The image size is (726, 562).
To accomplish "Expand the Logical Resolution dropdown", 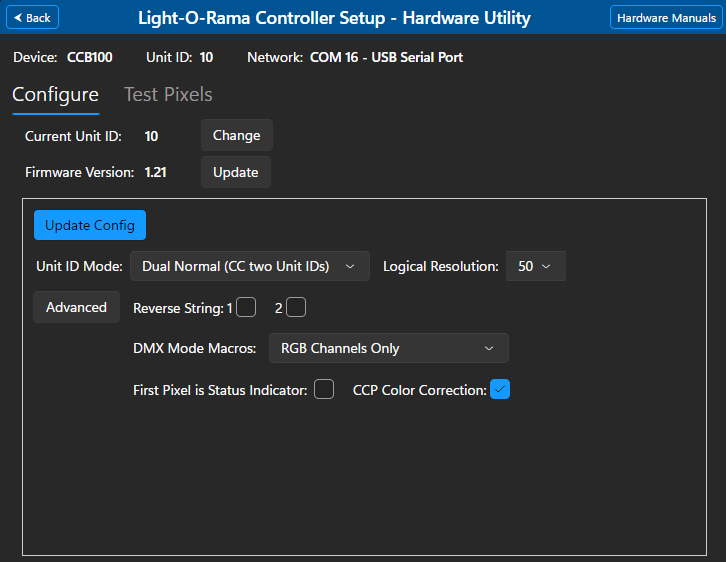I will (535, 266).
